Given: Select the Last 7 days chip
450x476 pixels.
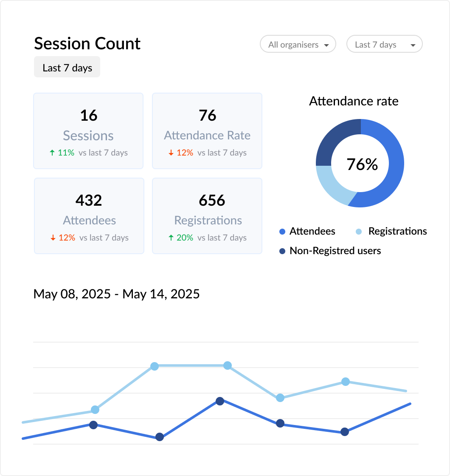Looking at the screenshot, I should tap(67, 67).
